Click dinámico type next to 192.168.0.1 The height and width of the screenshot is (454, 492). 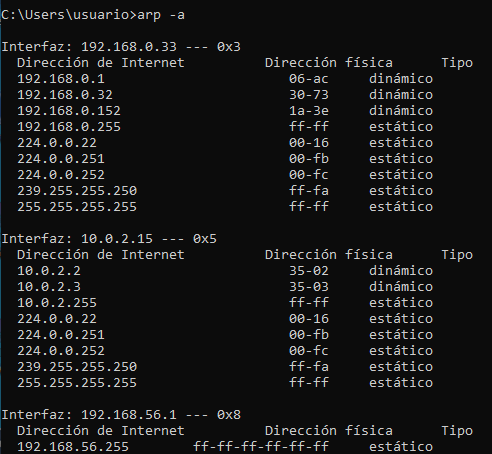click(401, 79)
